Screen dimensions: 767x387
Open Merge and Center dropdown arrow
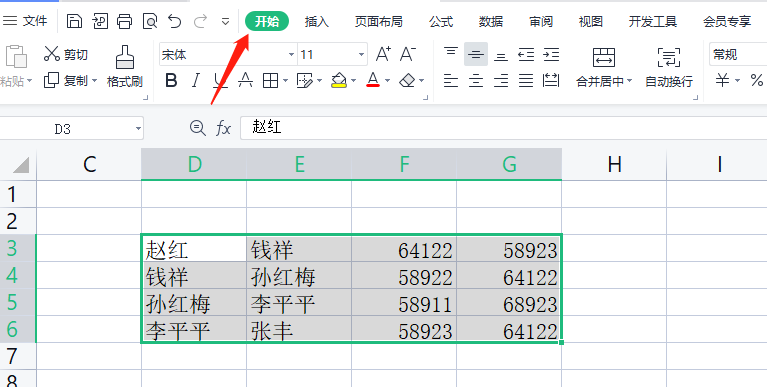click(x=630, y=81)
